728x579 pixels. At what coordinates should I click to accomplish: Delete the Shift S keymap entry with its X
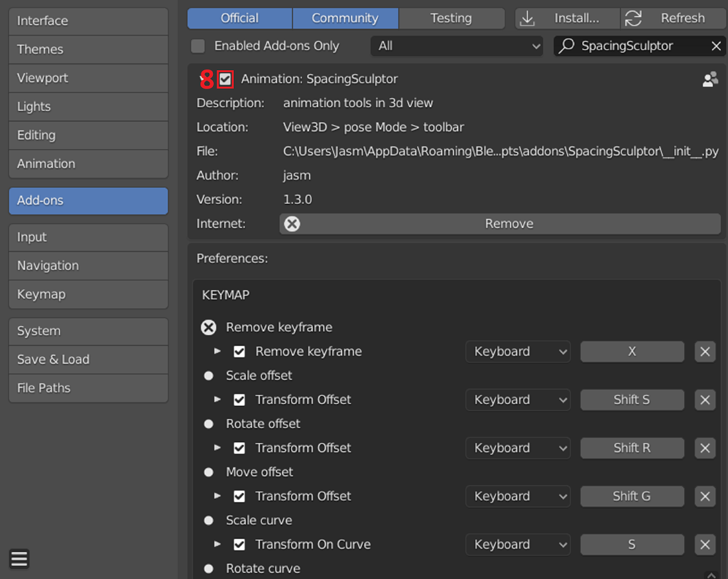(x=704, y=400)
